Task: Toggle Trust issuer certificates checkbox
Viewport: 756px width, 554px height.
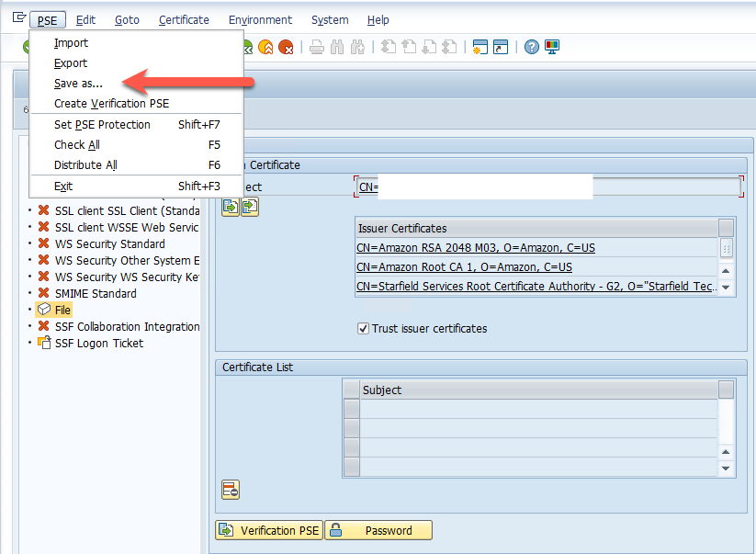Action: pyautogui.click(x=364, y=328)
